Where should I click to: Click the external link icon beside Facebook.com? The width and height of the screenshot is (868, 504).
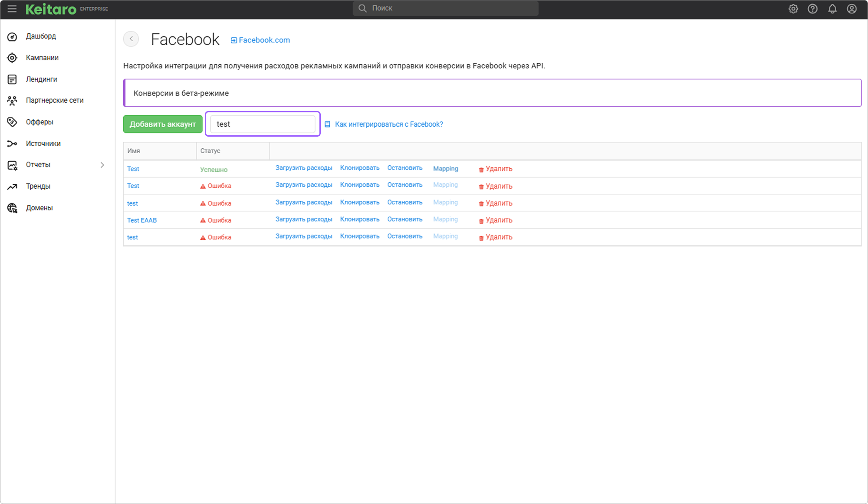(x=233, y=40)
